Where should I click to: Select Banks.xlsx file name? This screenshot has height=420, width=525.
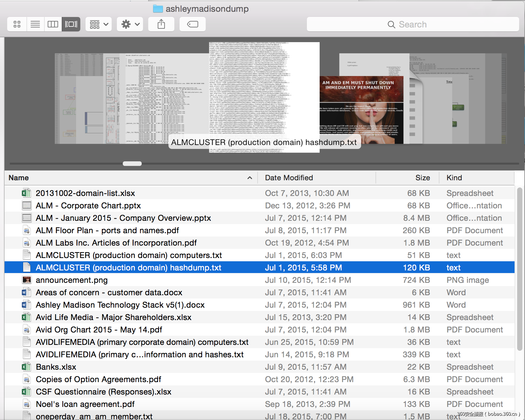coord(56,367)
